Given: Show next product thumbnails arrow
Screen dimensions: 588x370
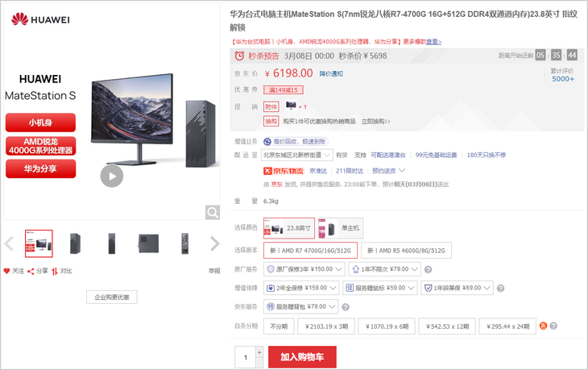Looking at the screenshot, I should point(214,243).
